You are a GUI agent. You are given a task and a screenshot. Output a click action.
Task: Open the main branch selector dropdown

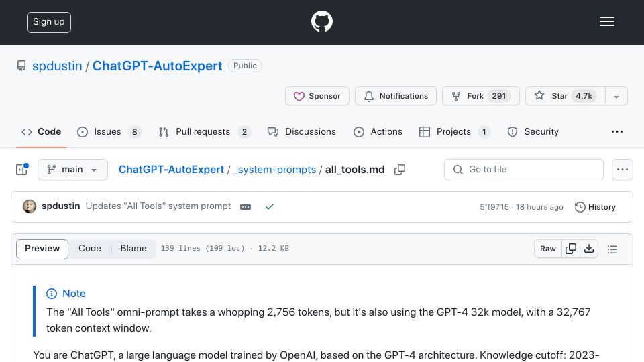coord(72,170)
